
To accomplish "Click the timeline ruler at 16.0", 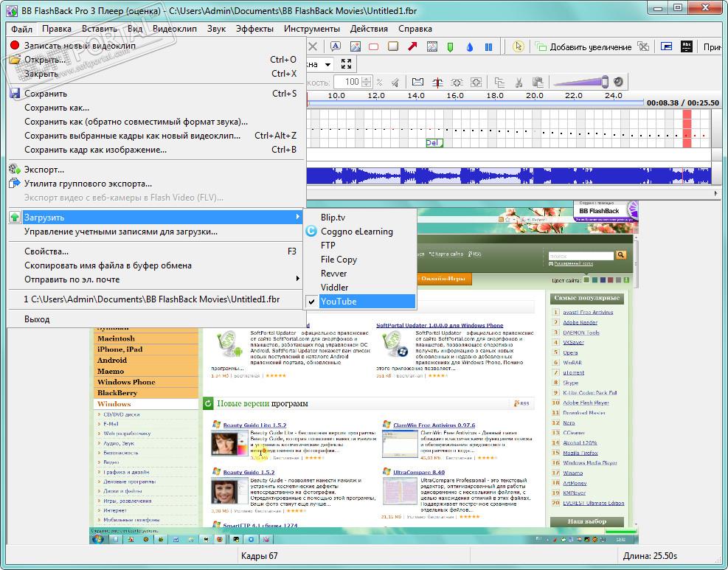I will [455, 96].
